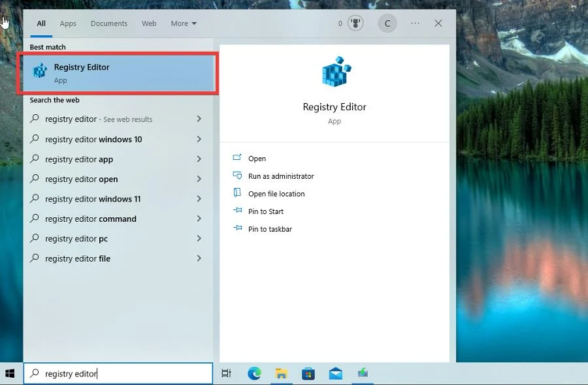
Task: Open the Registry Editor best match result
Action: coord(118,73)
